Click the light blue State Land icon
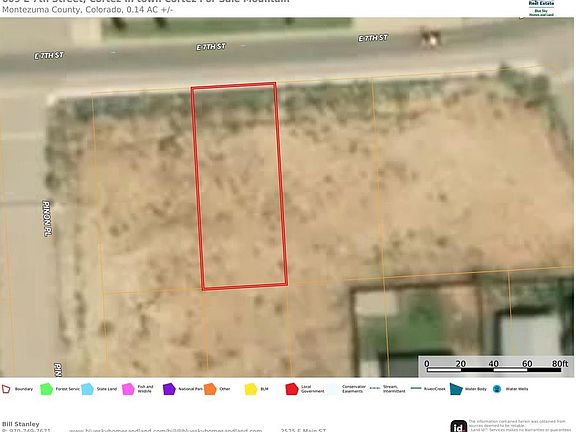 pos(87,389)
